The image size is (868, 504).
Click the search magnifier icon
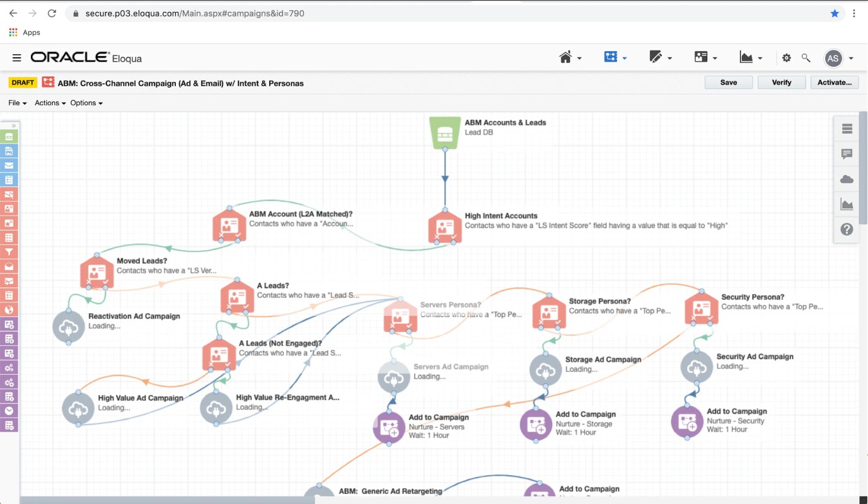tap(806, 58)
